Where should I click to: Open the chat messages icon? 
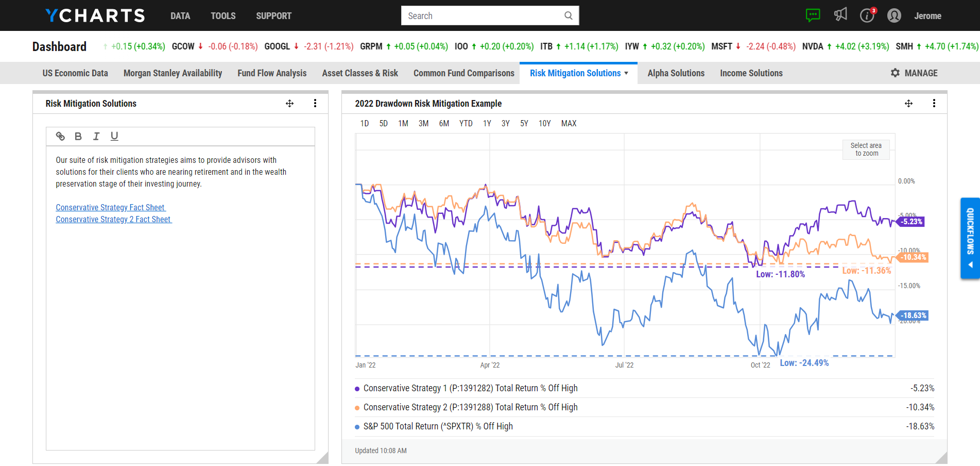click(x=813, y=15)
